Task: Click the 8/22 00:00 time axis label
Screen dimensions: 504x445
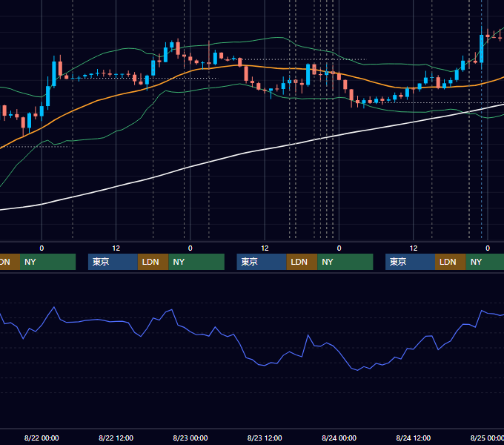Action: click(42, 438)
